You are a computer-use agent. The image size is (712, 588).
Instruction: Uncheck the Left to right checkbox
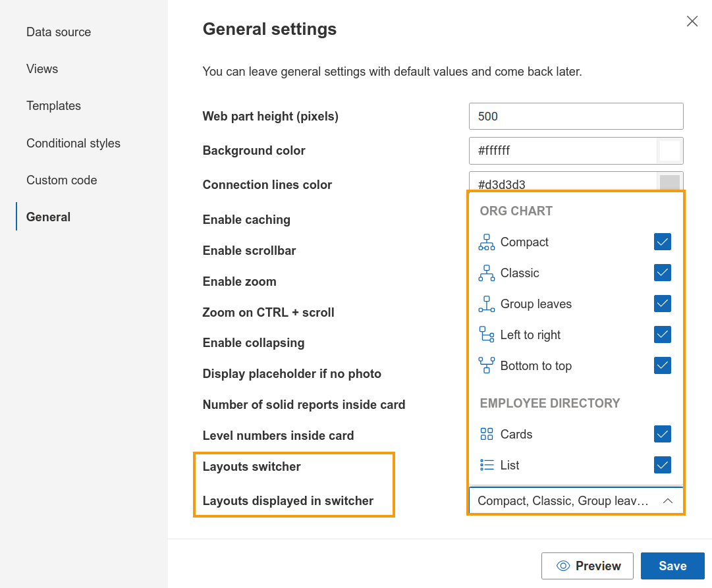(x=663, y=334)
